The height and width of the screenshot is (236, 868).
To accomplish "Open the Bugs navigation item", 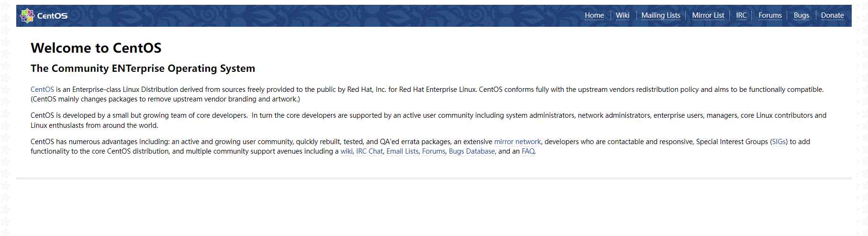I will coord(801,15).
